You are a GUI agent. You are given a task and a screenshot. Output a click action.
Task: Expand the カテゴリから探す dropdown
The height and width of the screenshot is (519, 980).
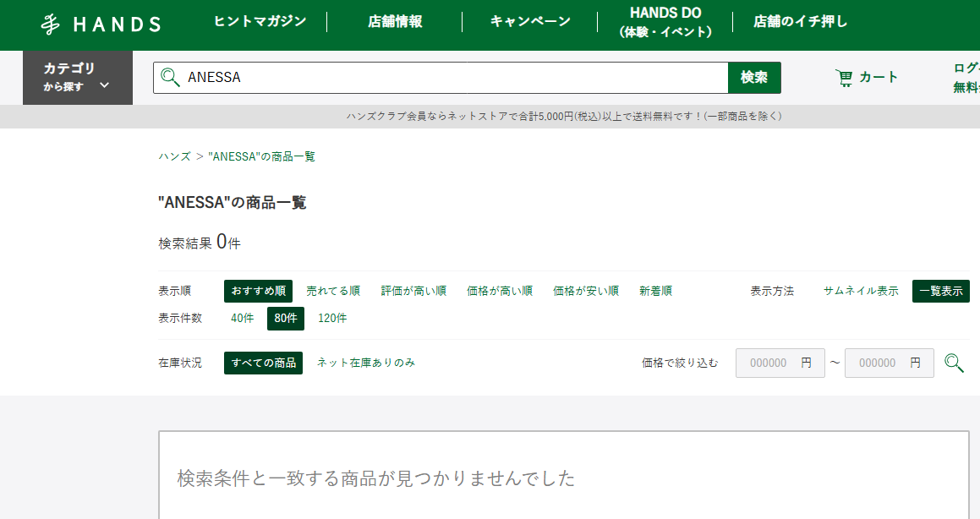point(78,78)
